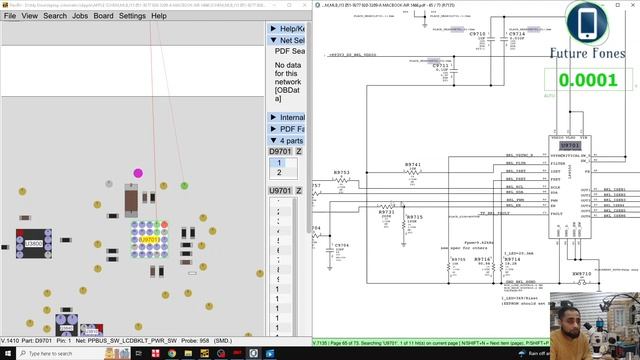The image size is (640, 360).
Task: Expand the Internal section
Action: [287, 118]
